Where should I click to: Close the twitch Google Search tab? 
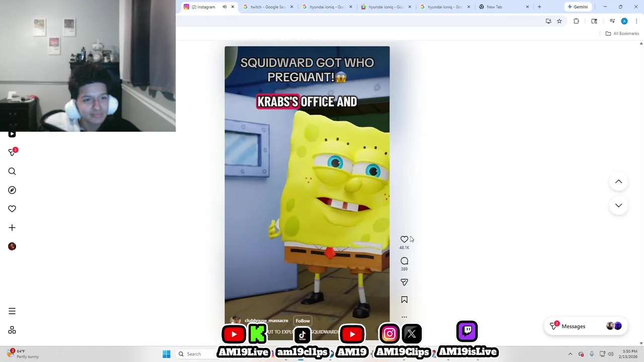(x=291, y=7)
